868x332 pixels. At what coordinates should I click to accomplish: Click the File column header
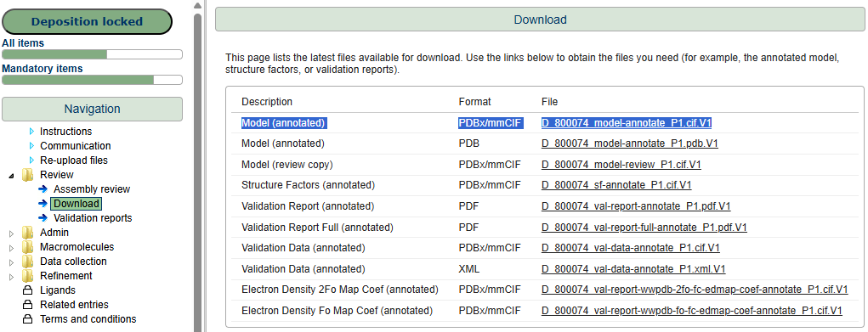coord(549,102)
